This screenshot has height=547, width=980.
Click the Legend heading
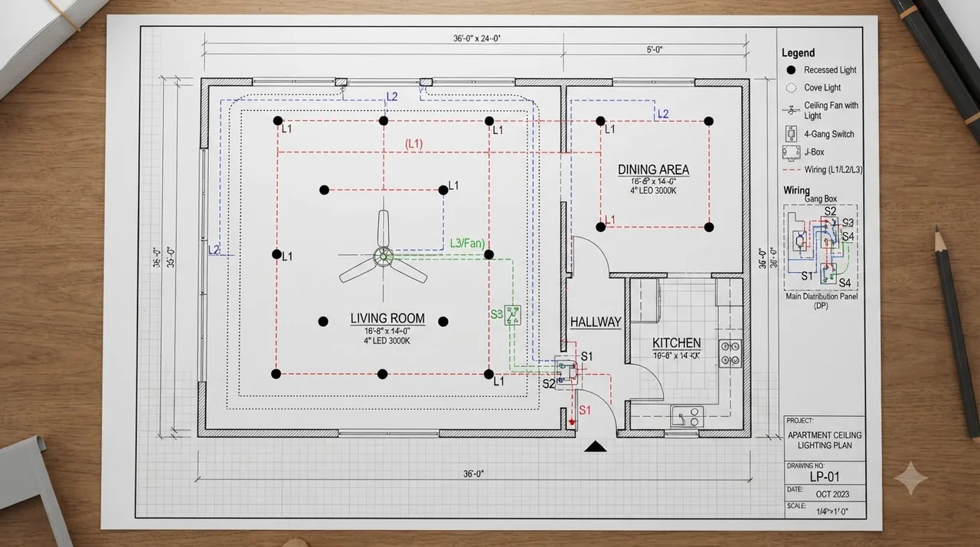pos(799,53)
